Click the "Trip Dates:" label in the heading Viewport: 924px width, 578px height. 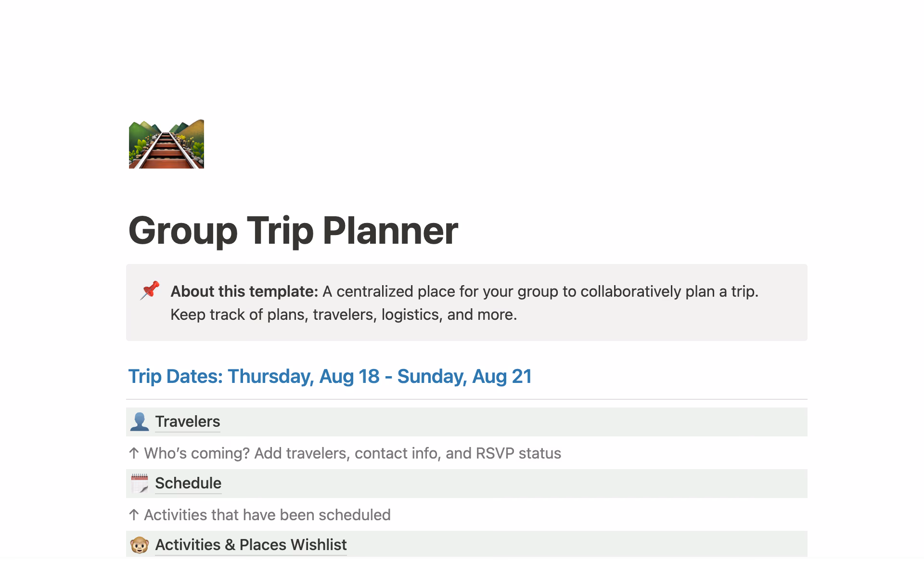176,377
